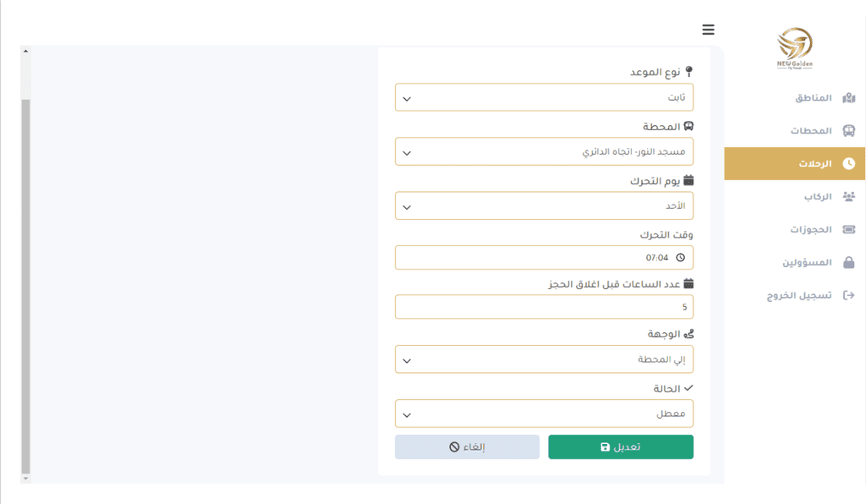Click the bus icon beside المحطات
The image size is (866, 504).
tap(849, 131)
